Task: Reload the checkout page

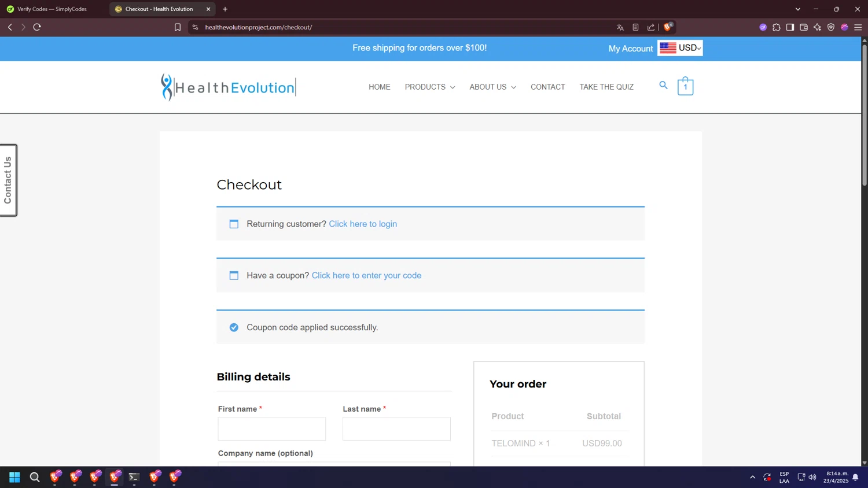Action: [x=37, y=27]
